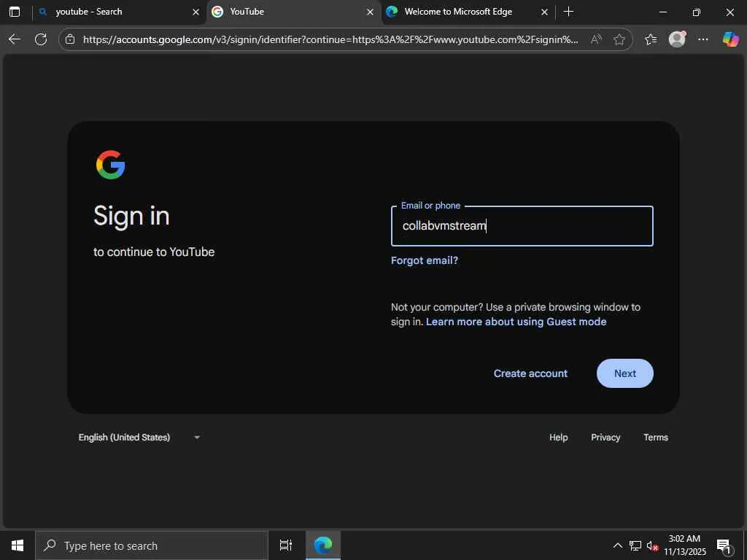
Task: Go back using the browser back arrow
Action: pos(15,39)
